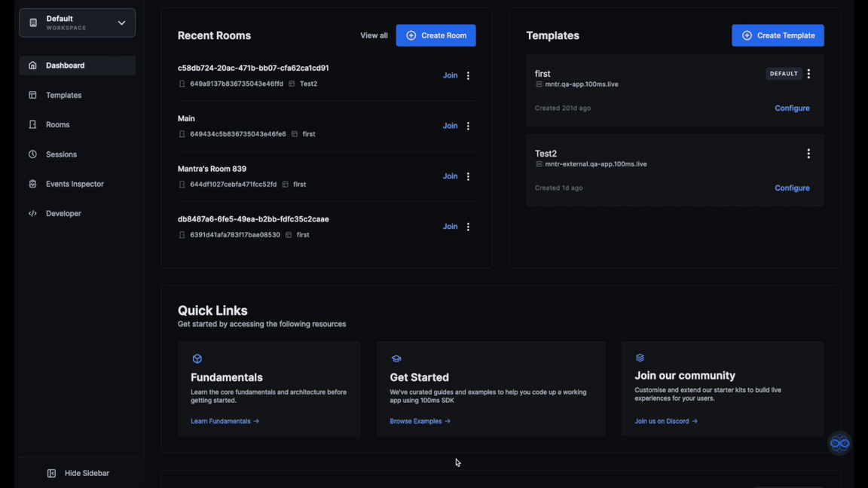This screenshot has width=868, height=488.
Task: Join the Main room
Action: pos(450,126)
